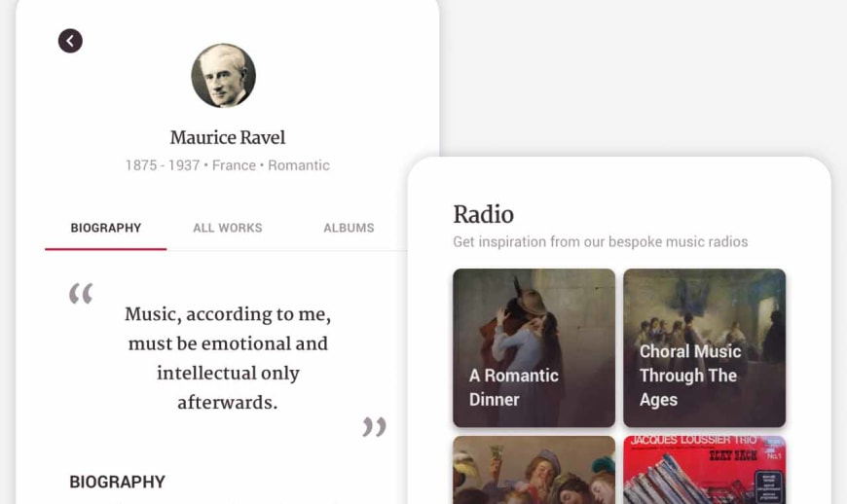This screenshot has width=847, height=504.
Task: Click the closing quotation mark icon
Action: click(x=375, y=426)
